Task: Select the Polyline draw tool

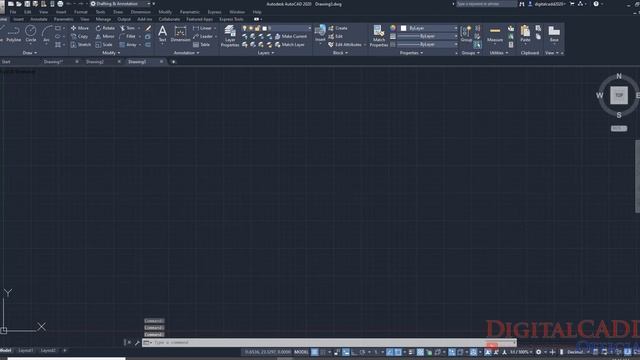Action: [x=13, y=33]
